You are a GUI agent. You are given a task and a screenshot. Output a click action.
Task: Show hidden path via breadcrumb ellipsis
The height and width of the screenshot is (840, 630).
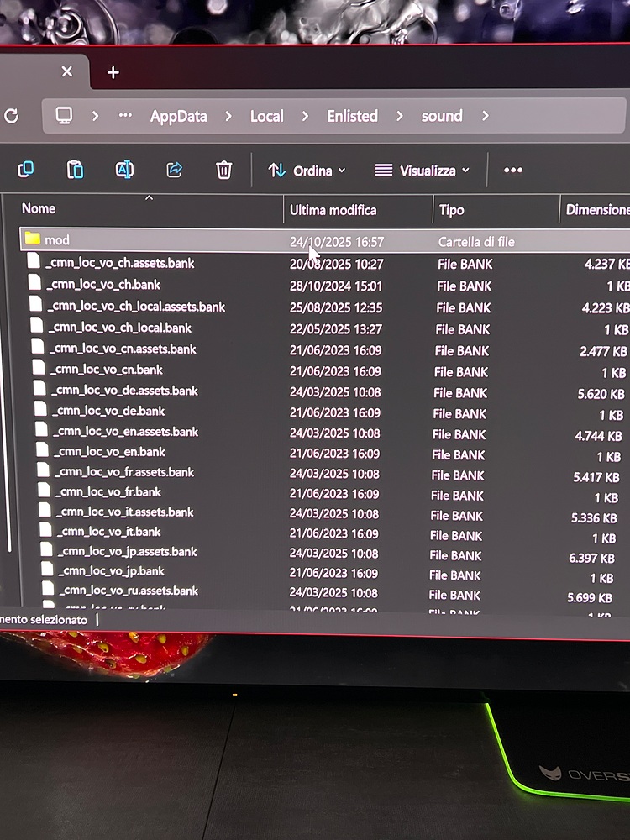[x=125, y=116]
